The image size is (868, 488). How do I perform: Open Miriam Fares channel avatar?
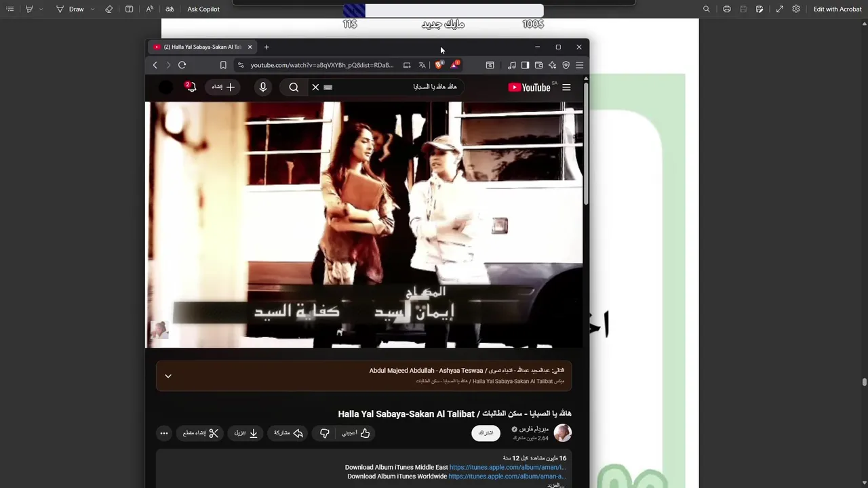point(563,432)
